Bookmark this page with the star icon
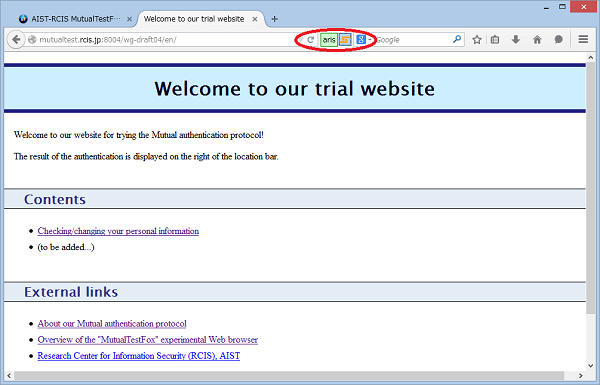This screenshot has width=600, height=385. [476, 39]
